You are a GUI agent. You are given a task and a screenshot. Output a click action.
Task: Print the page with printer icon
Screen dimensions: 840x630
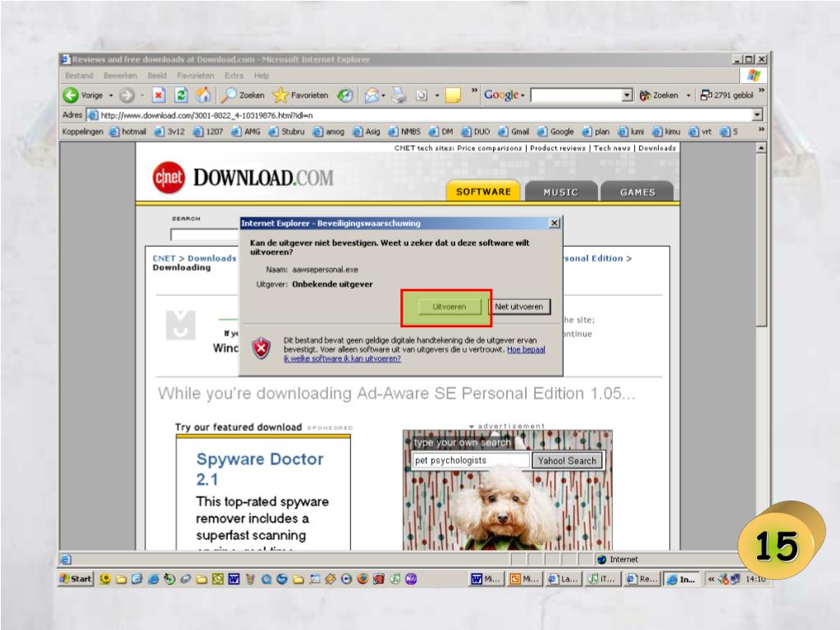click(x=399, y=95)
